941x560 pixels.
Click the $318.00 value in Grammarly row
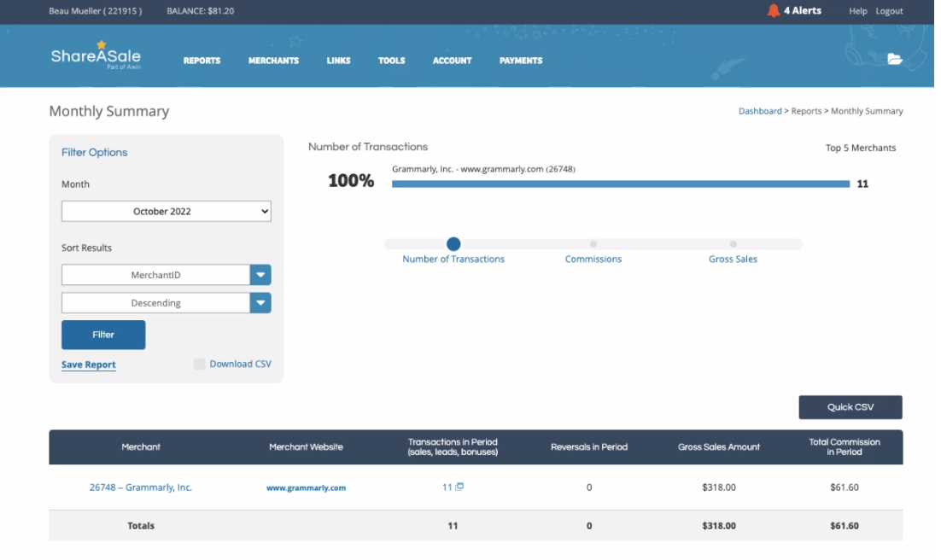pyautogui.click(x=719, y=487)
